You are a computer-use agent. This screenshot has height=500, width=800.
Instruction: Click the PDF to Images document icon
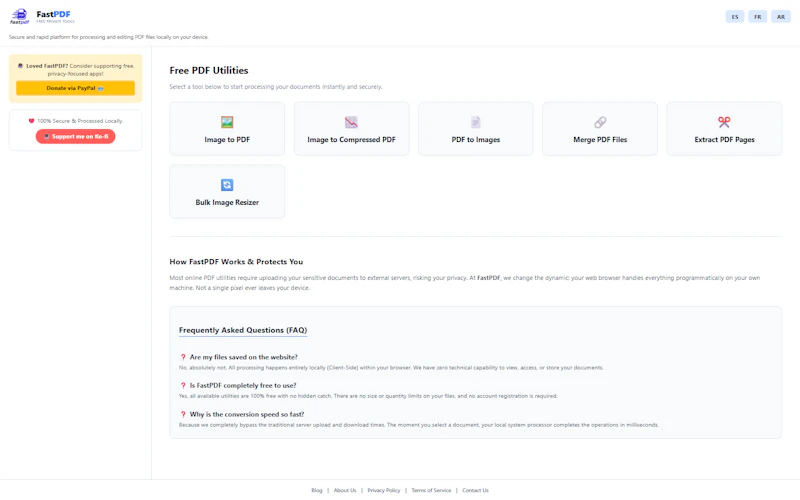point(476,122)
